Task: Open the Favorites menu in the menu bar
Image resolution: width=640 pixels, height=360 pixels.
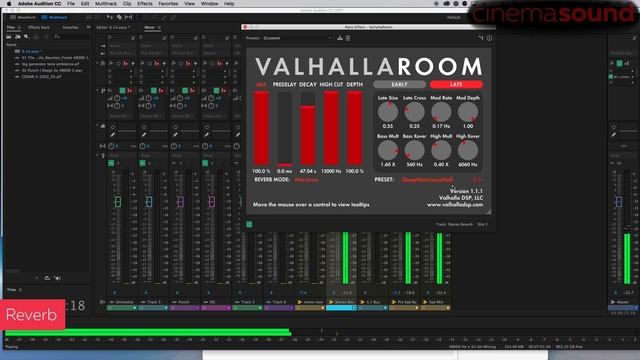Action: click(x=168, y=4)
